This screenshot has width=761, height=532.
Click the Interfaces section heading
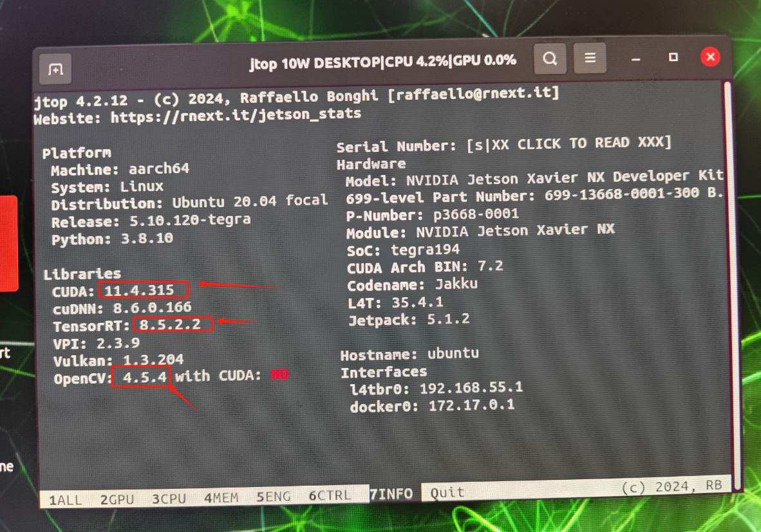click(384, 372)
